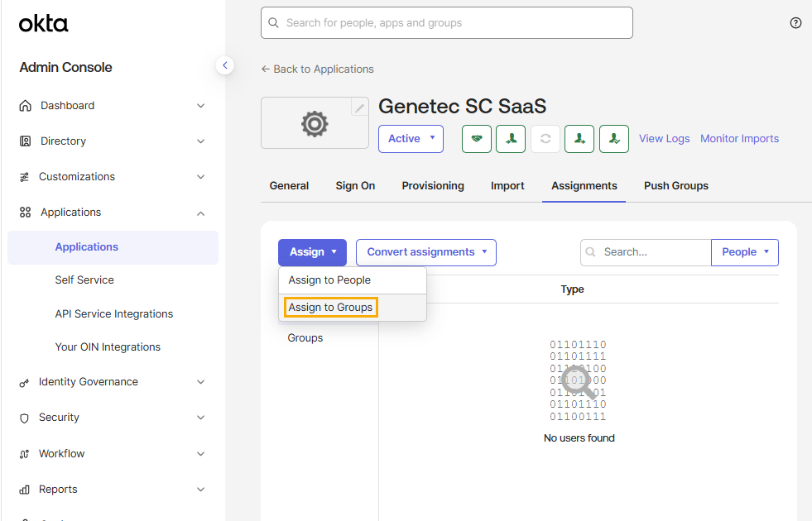Click the Customizations sliders icon
The image size is (812, 521).
[x=24, y=177]
